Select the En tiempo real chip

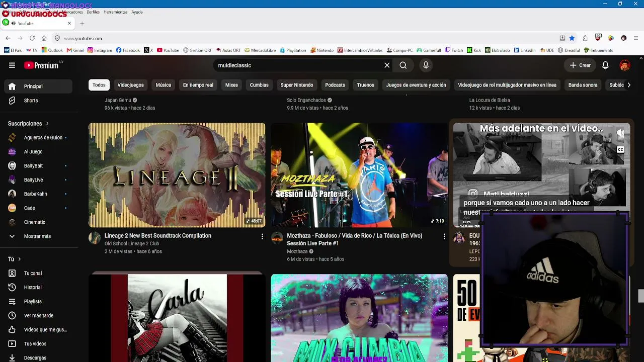tap(198, 85)
